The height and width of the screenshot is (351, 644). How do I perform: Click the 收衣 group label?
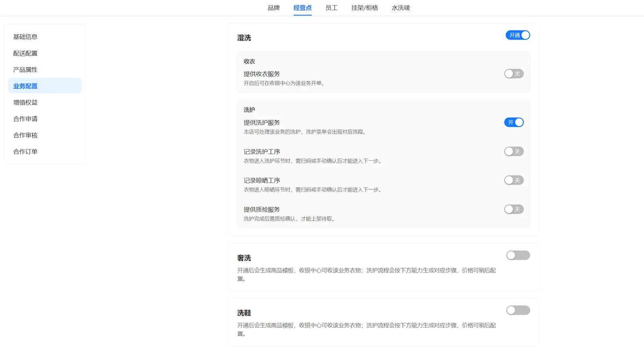(249, 62)
